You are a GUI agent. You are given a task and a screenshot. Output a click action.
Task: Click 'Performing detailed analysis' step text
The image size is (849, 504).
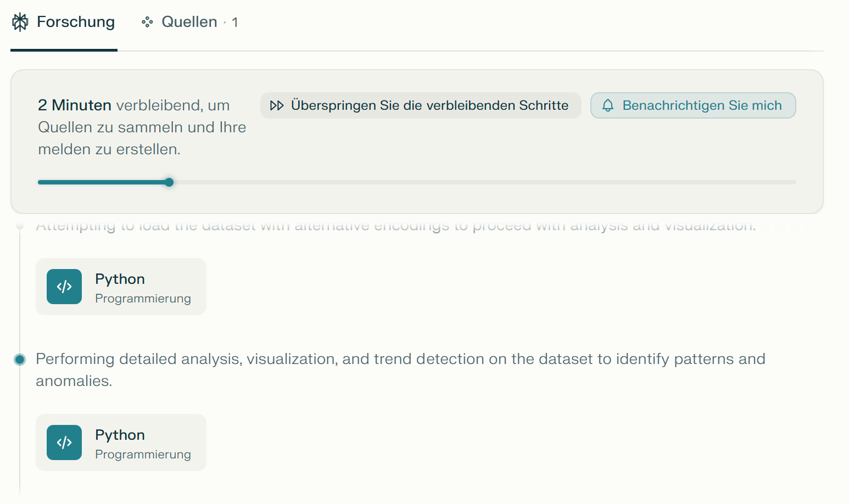pos(400,369)
